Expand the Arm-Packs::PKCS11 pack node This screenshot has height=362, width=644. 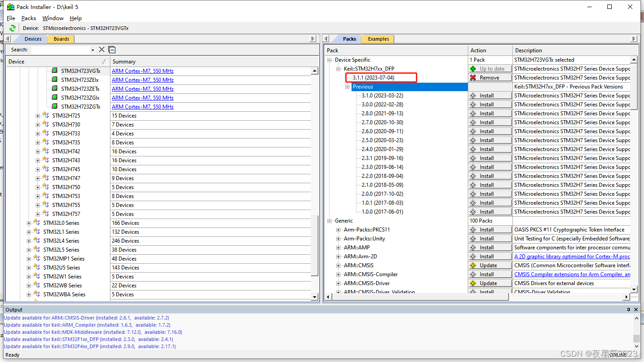[x=339, y=230]
